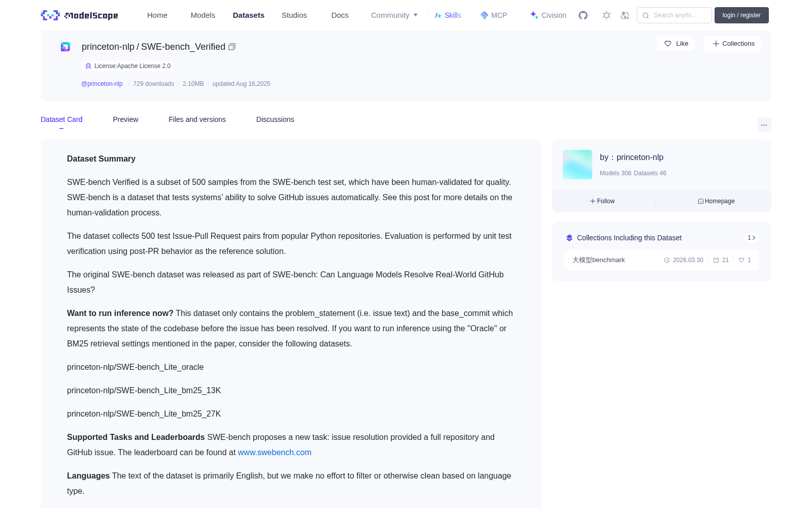Expand the collections list via the 1 > chevron
812x508 pixels.
click(x=752, y=238)
